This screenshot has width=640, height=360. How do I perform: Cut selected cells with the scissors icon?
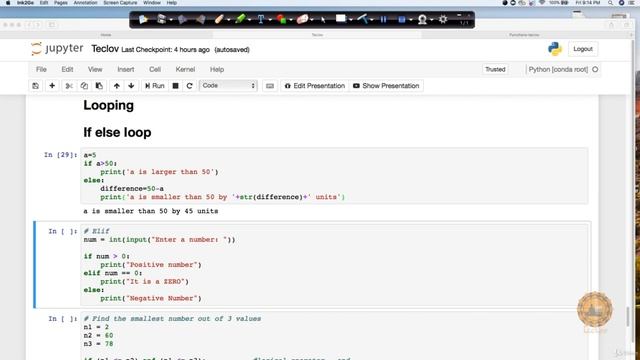(x=69, y=86)
